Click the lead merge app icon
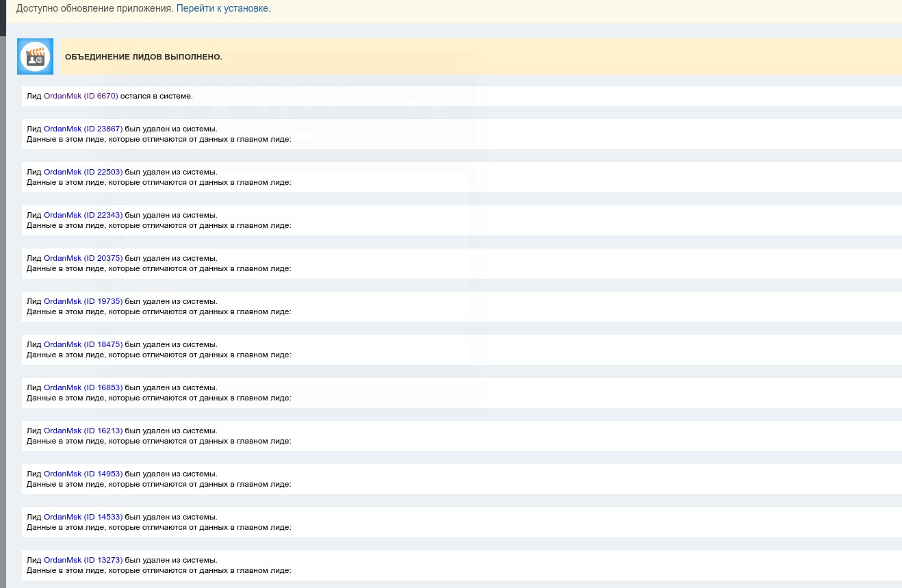The image size is (902, 588). tap(35, 56)
